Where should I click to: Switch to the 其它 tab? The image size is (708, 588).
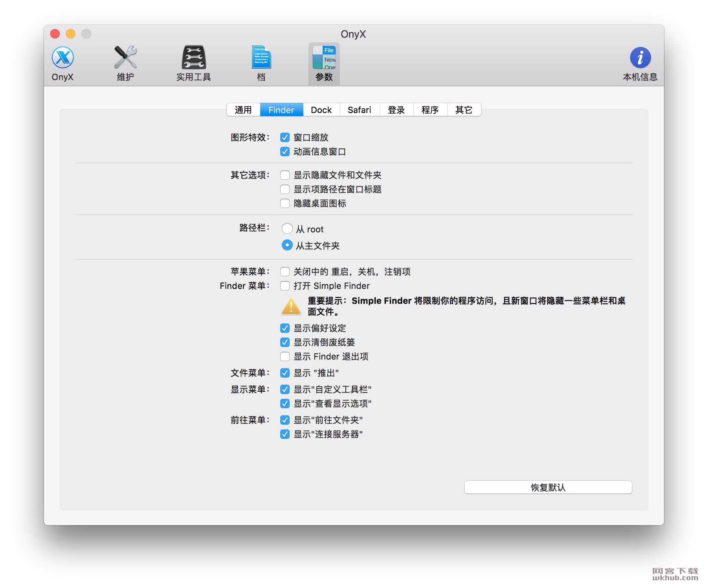464,110
